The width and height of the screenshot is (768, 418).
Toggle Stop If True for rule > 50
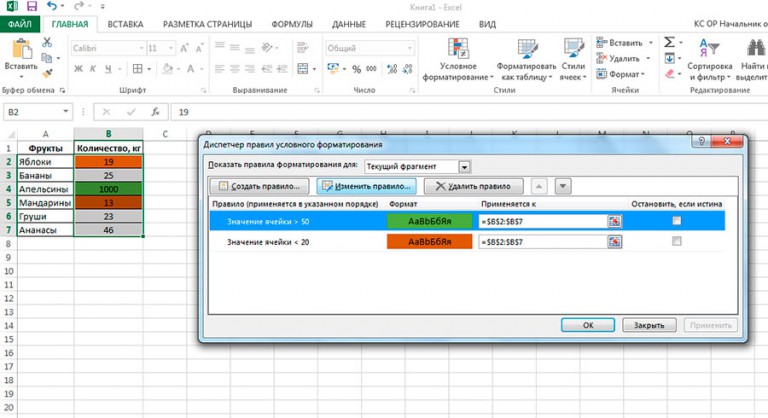[676, 221]
